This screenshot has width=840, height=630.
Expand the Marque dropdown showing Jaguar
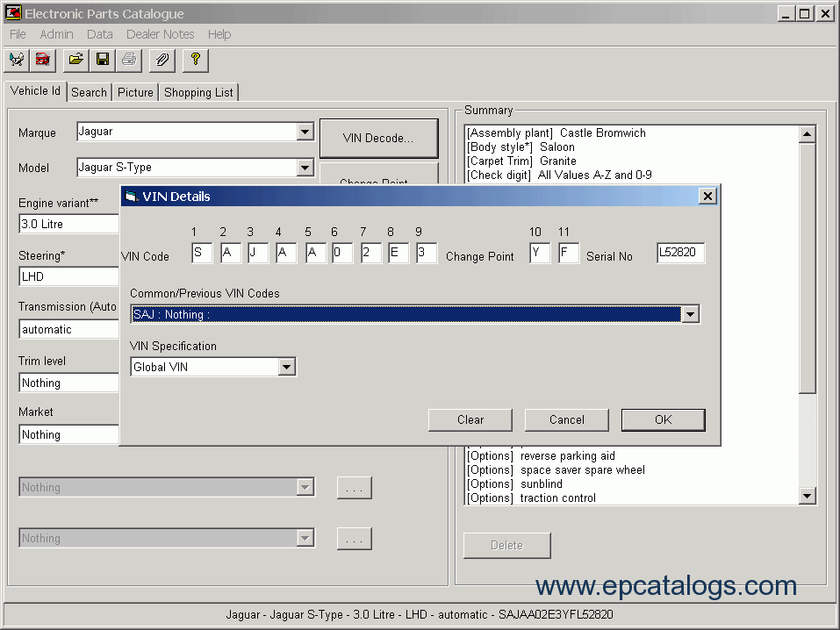tap(305, 132)
